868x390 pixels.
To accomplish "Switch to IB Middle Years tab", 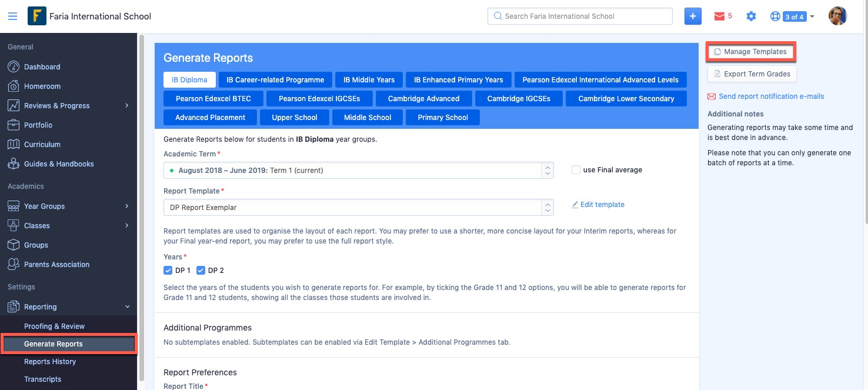I will (369, 80).
